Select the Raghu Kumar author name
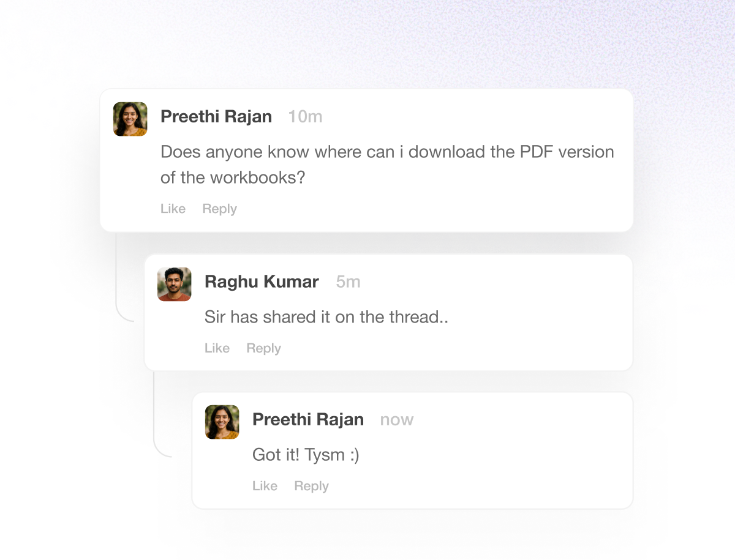Viewport: 735px width, 560px height. [x=262, y=282]
